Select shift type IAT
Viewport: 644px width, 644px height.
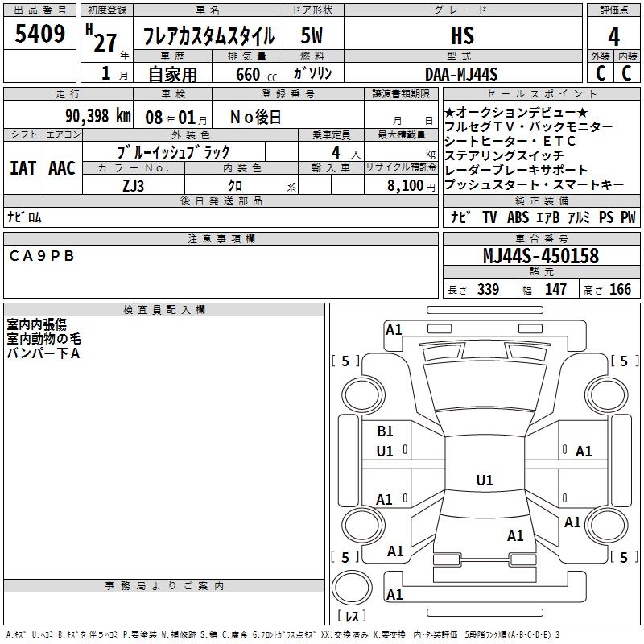click(x=23, y=168)
